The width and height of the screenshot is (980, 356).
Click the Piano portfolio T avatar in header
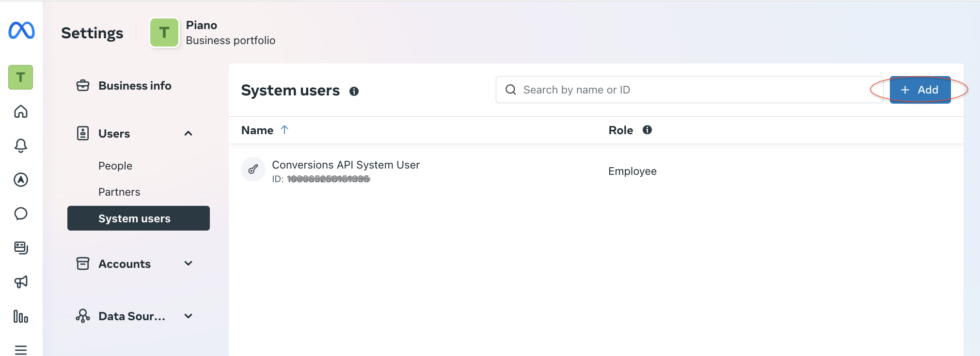[x=164, y=32]
